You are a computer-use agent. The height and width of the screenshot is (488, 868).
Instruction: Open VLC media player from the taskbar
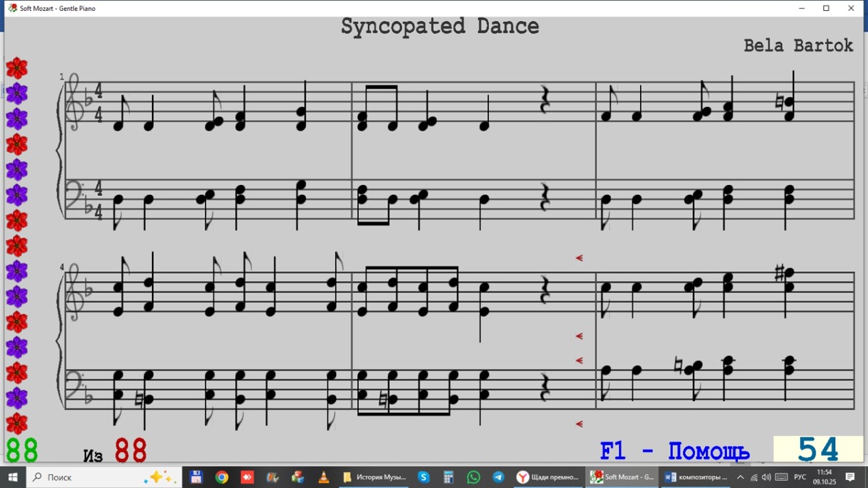coord(323,477)
